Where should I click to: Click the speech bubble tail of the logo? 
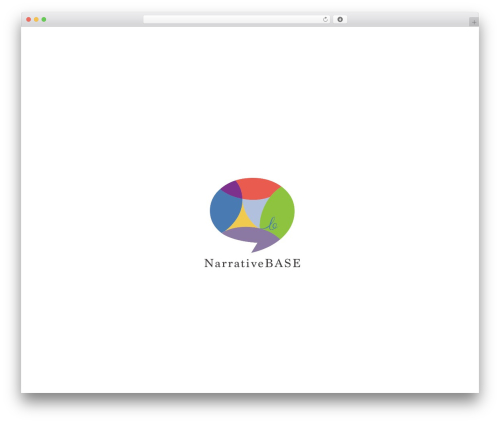(259, 247)
